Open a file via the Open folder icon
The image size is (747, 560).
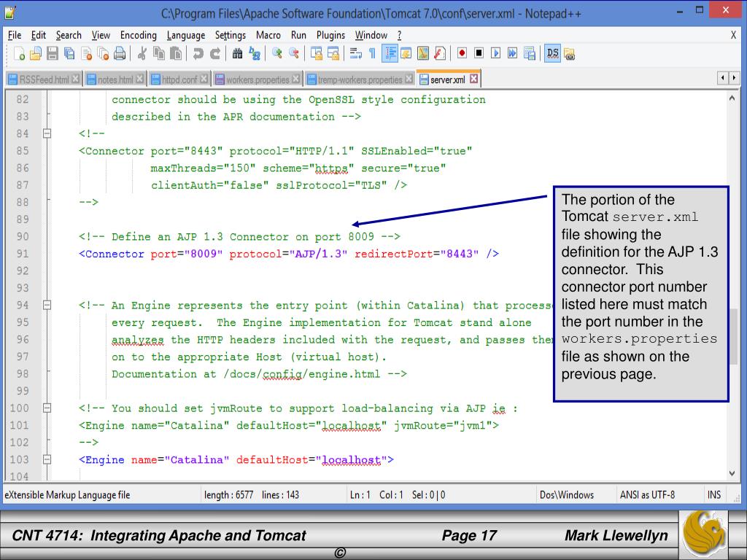(36, 53)
